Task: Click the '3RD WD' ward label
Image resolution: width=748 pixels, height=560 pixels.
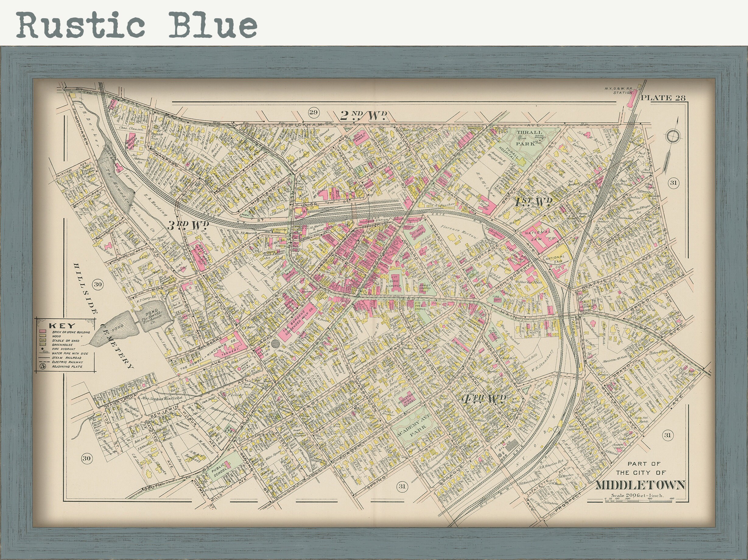Action: pos(188,225)
